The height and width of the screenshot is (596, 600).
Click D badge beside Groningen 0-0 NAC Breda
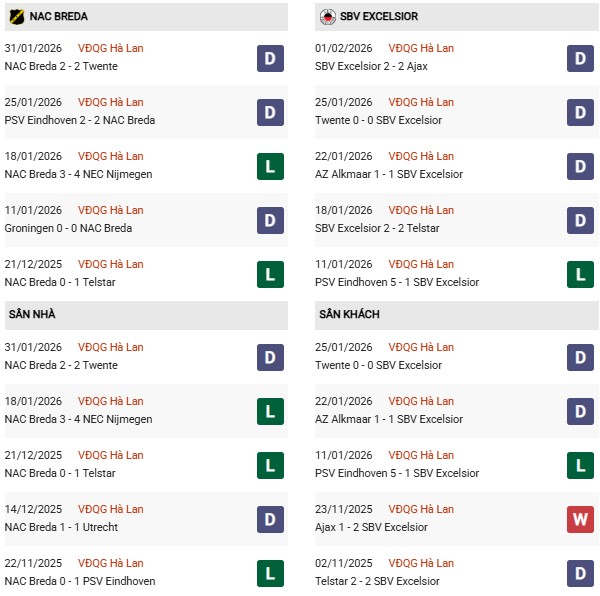pos(270,220)
